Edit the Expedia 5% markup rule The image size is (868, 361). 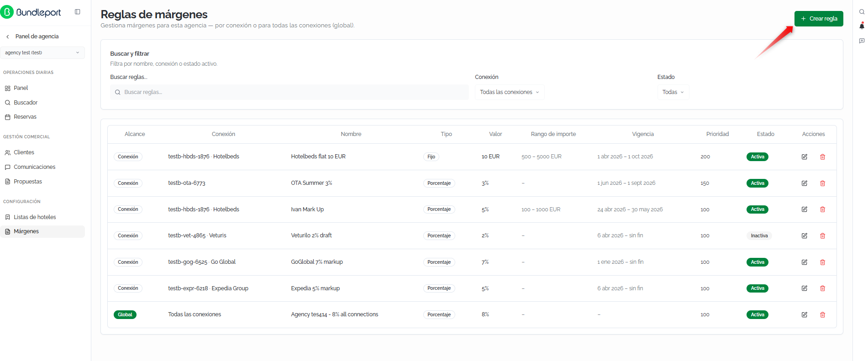tap(805, 288)
